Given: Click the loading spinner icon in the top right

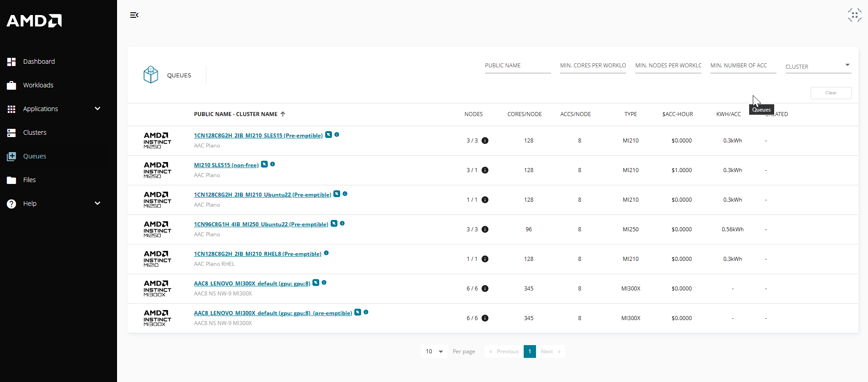Looking at the screenshot, I should pyautogui.click(x=854, y=15).
